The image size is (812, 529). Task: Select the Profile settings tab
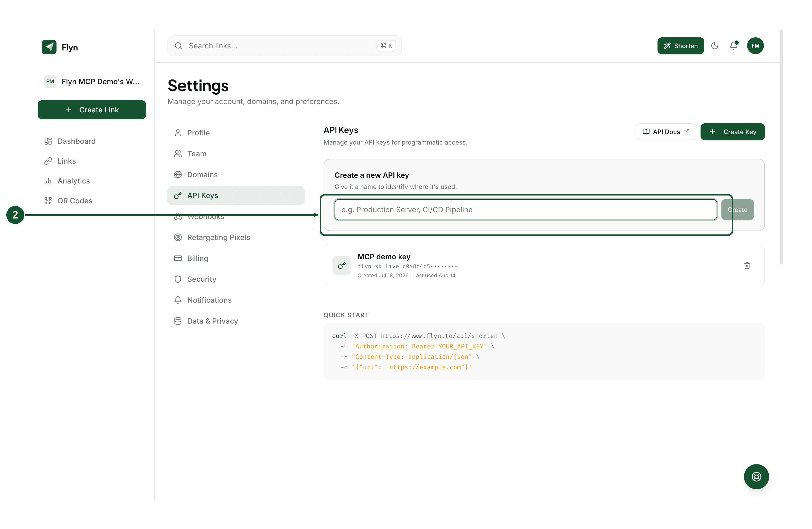pos(236,133)
